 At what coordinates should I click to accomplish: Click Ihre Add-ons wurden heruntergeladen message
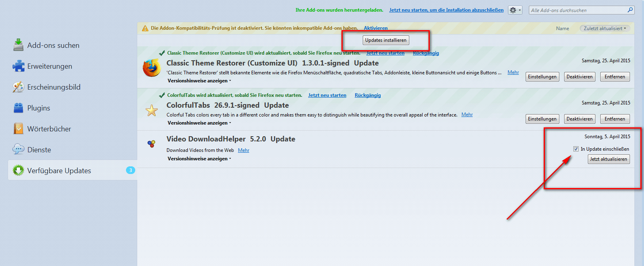(x=339, y=10)
